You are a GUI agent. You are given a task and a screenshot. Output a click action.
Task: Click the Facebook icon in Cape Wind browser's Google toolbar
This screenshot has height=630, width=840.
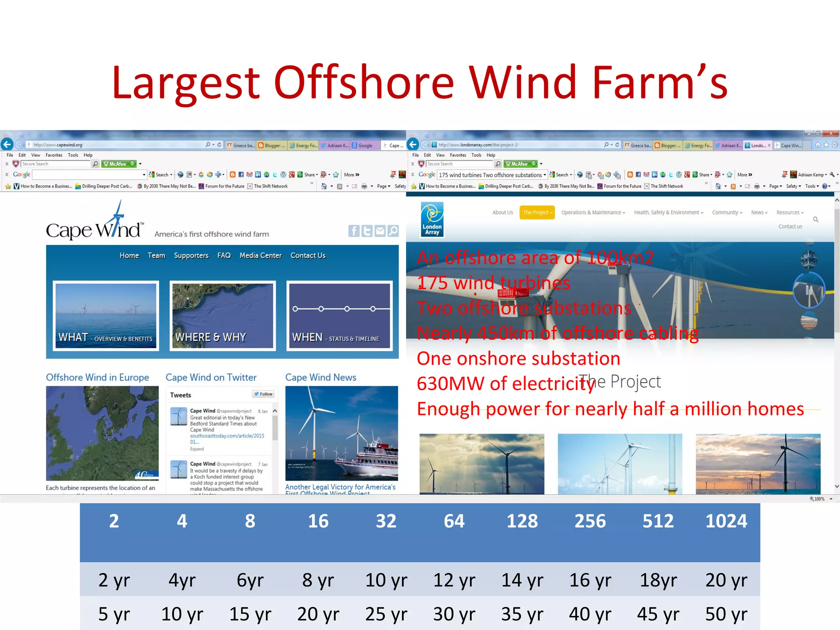(x=241, y=175)
